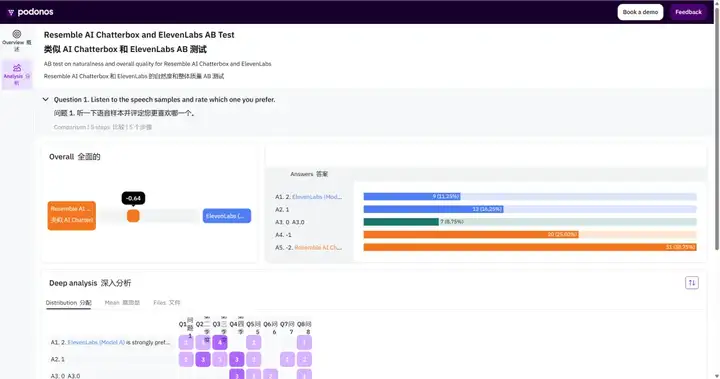Click the Feedback button

pos(688,12)
